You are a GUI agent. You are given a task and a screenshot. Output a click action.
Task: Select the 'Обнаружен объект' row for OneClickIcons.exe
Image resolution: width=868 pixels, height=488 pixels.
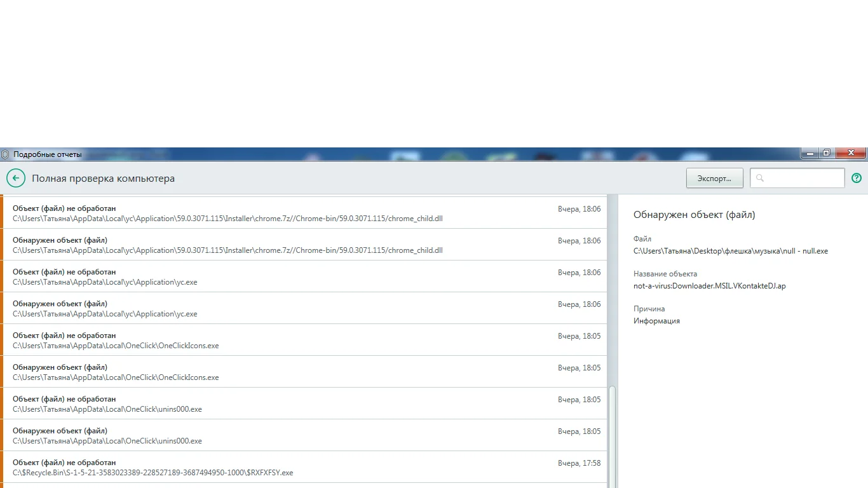(x=304, y=372)
